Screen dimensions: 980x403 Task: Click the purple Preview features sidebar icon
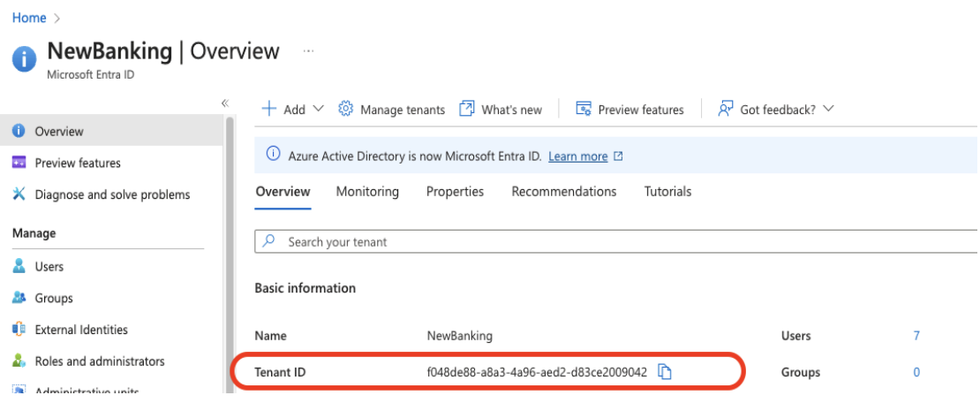click(19, 163)
